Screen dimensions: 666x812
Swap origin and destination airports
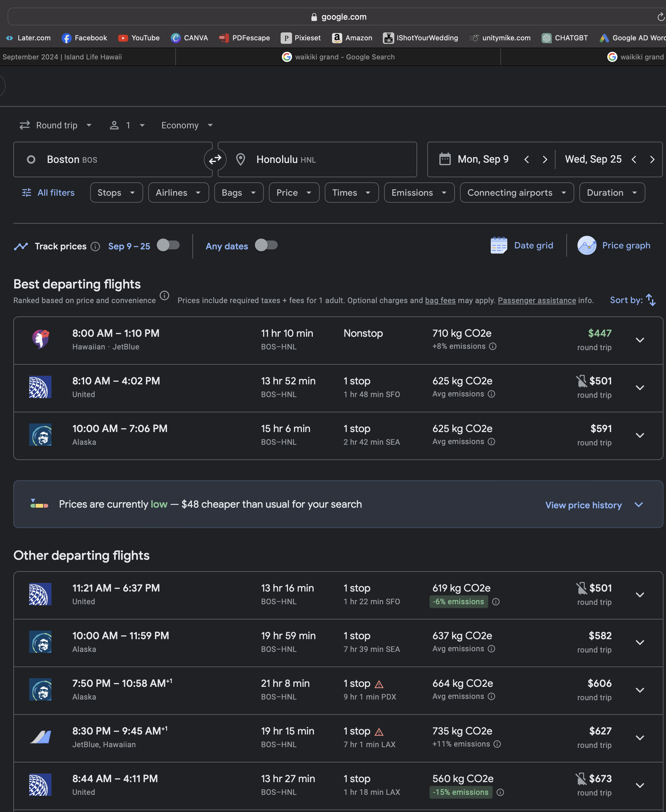(x=215, y=159)
